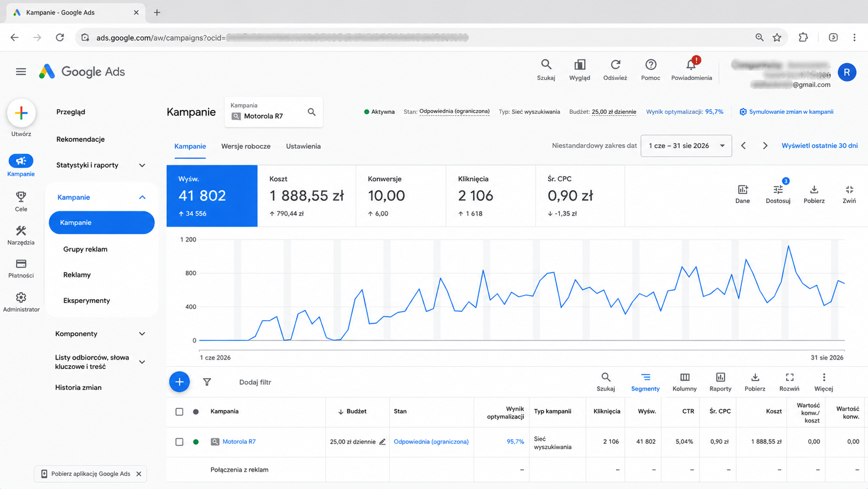Edit budget pencil icon for Motorola R7
Image resolution: width=868 pixels, height=489 pixels.
(383, 442)
